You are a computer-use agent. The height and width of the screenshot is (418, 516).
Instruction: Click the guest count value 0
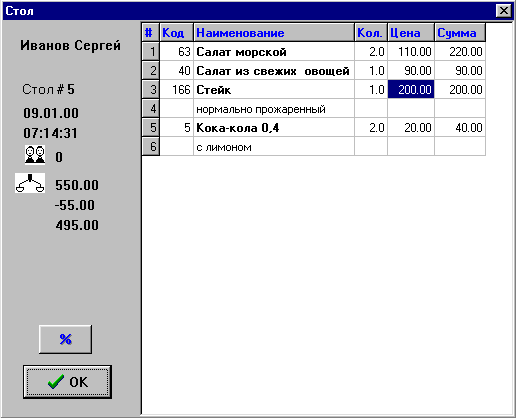coord(59,157)
